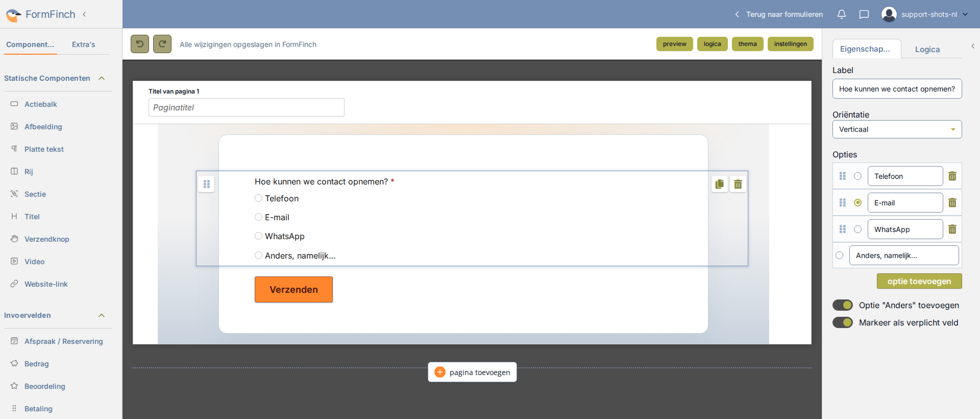Click the redo arrow button
The image size is (980, 419).
162,44
